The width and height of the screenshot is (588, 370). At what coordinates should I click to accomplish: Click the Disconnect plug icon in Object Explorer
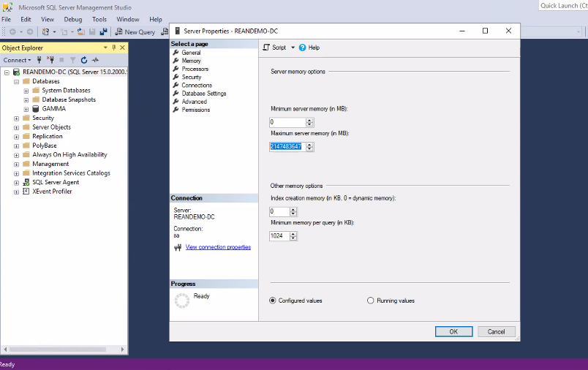click(x=51, y=60)
